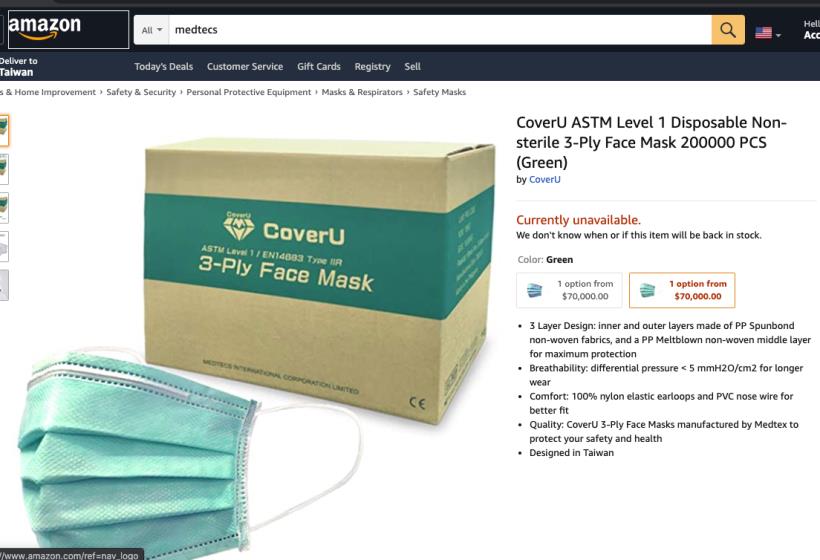Click Deliver to Taiwan location
820x560 pixels.
coord(18,66)
